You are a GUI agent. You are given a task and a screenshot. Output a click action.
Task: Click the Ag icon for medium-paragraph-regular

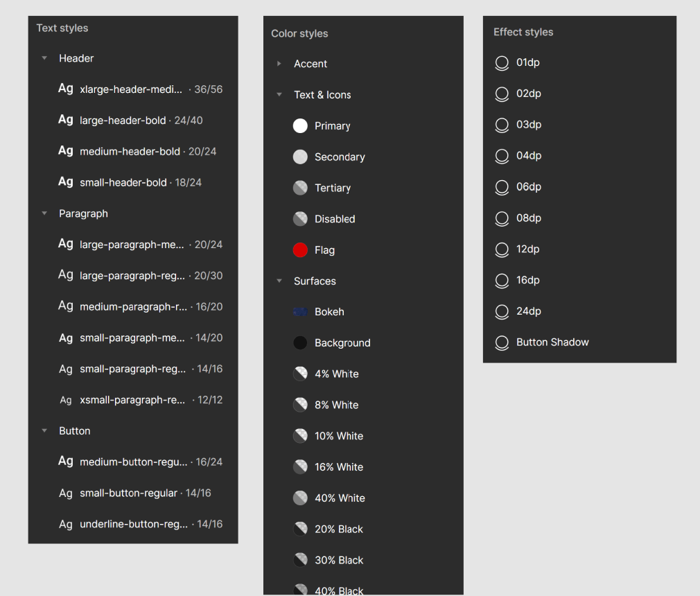(x=66, y=306)
